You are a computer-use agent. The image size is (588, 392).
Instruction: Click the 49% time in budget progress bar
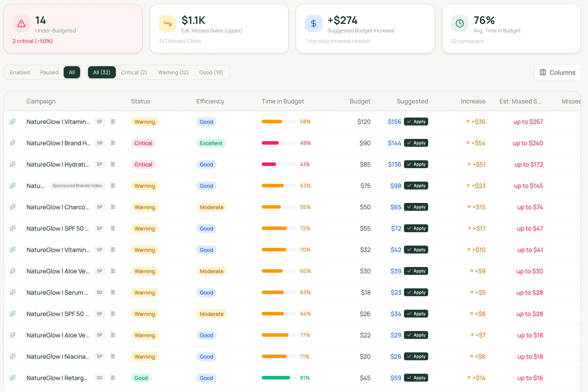[279, 143]
